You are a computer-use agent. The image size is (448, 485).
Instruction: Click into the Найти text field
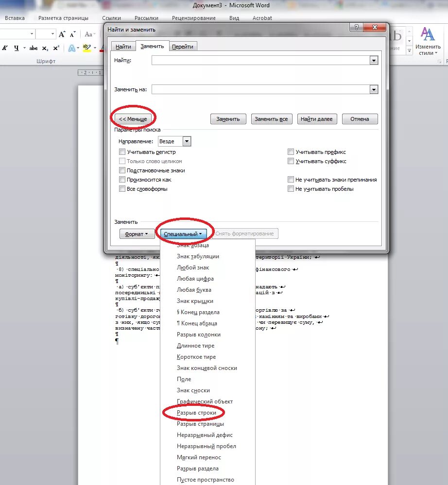pyautogui.click(x=261, y=60)
